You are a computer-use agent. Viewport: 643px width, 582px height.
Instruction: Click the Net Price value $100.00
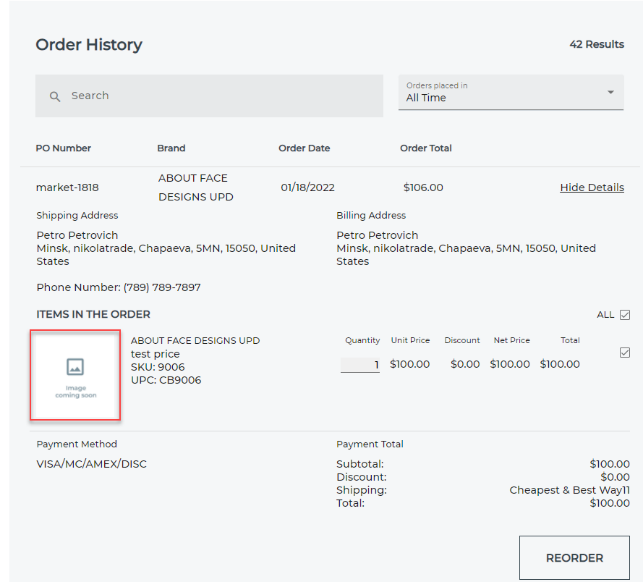[509, 364]
